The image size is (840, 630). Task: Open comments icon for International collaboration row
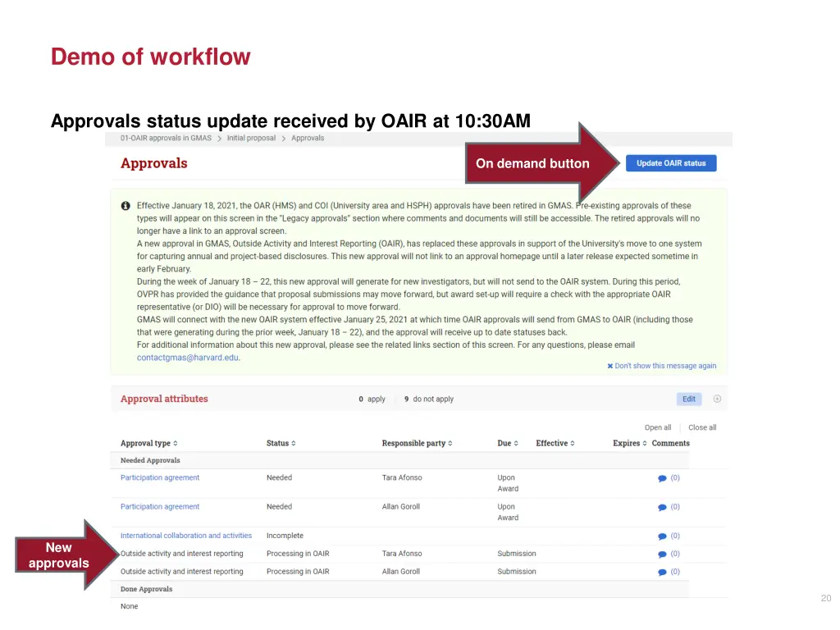point(662,536)
